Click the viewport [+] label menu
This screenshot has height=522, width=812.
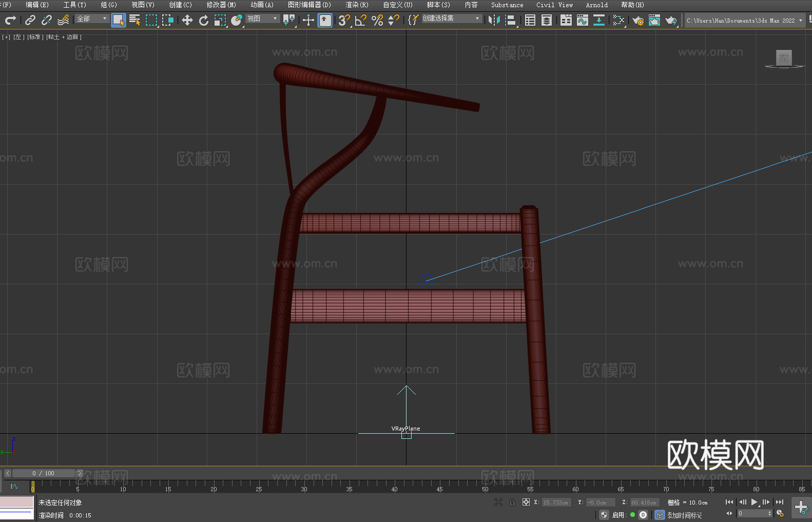tap(6, 37)
